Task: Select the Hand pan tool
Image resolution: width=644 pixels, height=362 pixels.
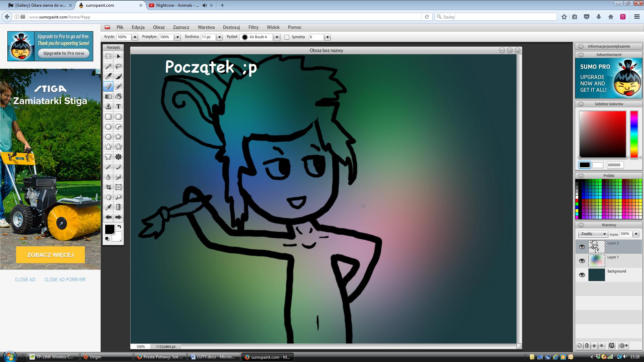Action: pyautogui.click(x=108, y=197)
